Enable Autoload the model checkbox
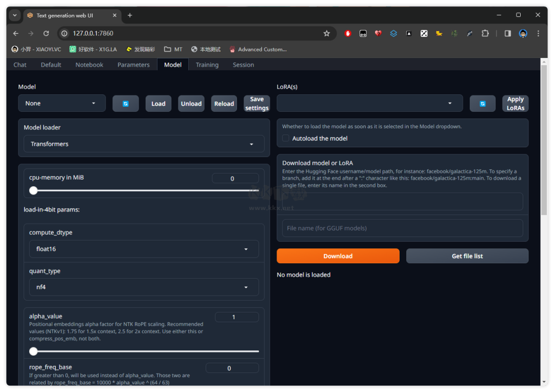 286,139
